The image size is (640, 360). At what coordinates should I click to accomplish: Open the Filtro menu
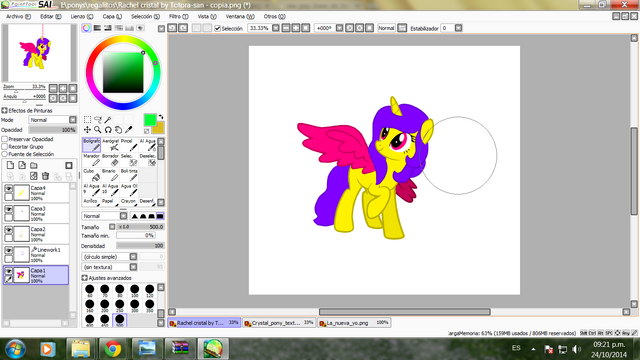point(179,17)
